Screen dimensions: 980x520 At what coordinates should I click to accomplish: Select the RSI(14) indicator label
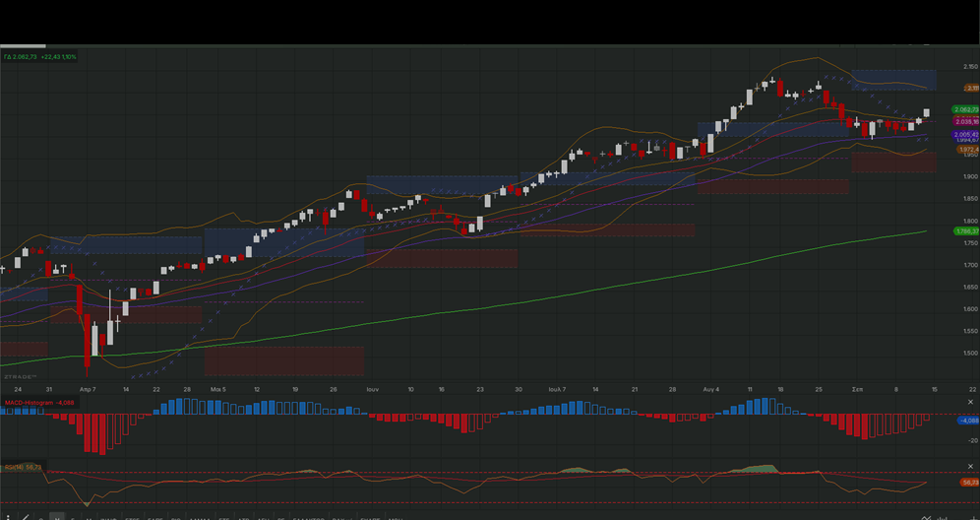(23, 468)
